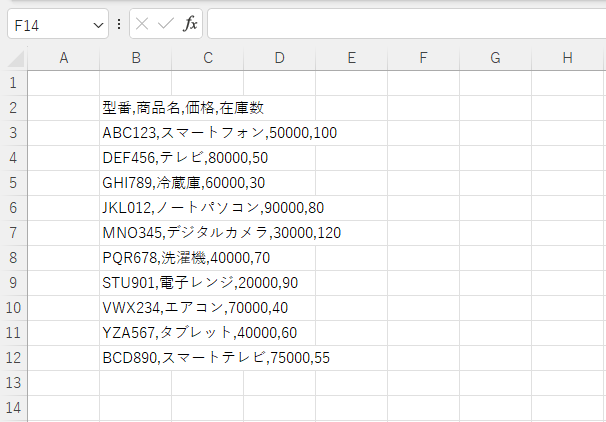Select column E header
The image size is (606, 422).
click(351, 58)
